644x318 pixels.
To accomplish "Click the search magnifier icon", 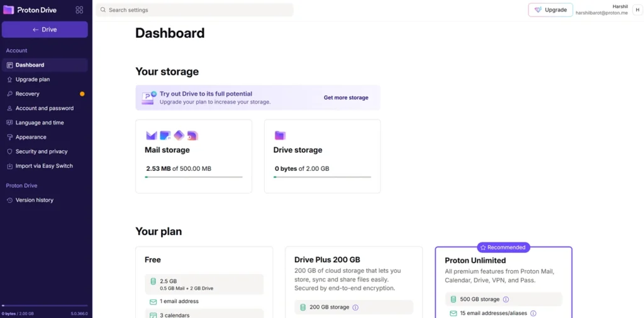I will [x=103, y=10].
